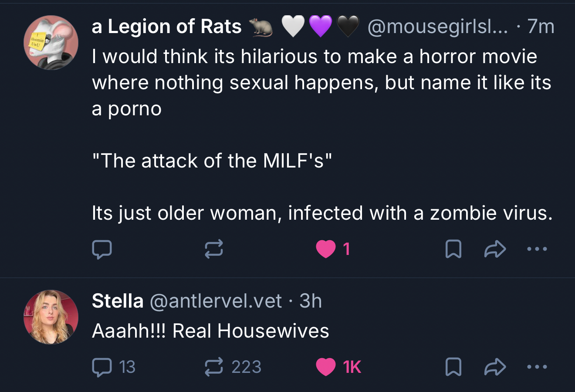Repost Stella's post with 223 reposts

pyautogui.click(x=214, y=367)
